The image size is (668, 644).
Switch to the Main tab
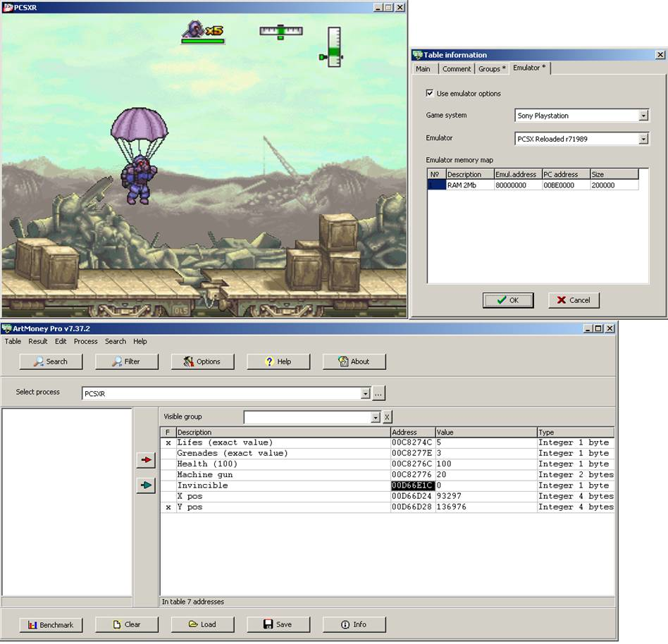pos(423,69)
